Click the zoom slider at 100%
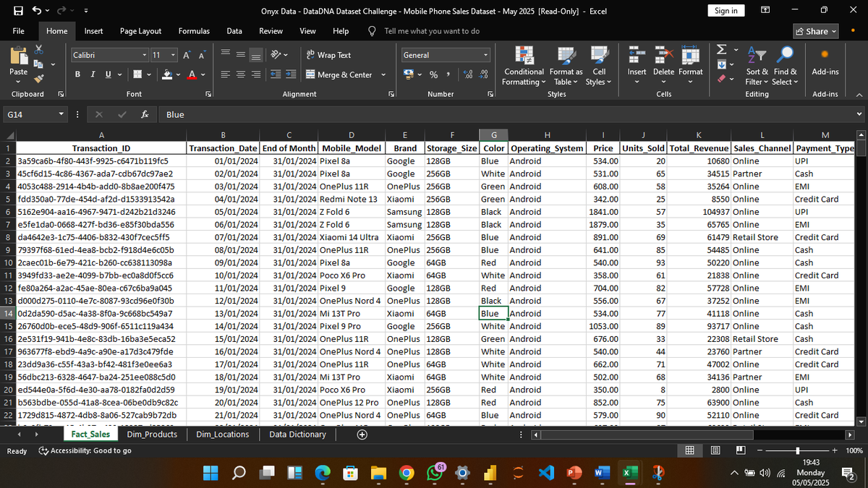The height and width of the screenshot is (488, 868). point(799,451)
